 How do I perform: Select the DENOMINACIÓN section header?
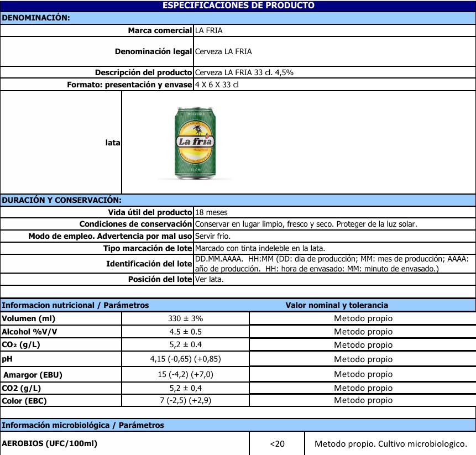36,18
